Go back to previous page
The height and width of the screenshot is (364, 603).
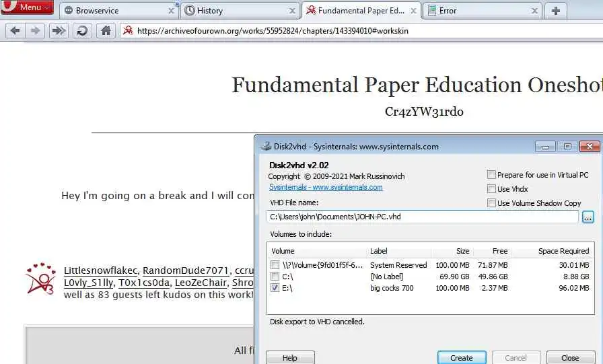pyautogui.click(x=15, y=31)
